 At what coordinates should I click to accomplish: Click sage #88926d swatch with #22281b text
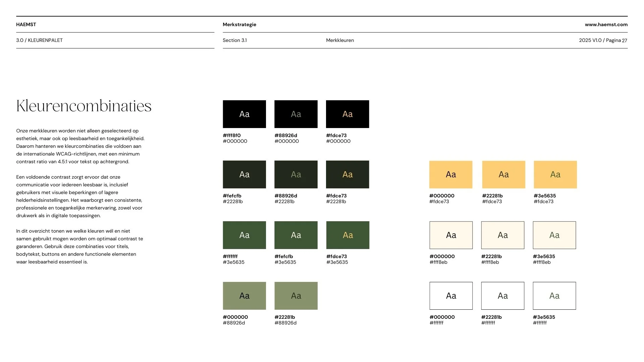(x=296, y=296)
